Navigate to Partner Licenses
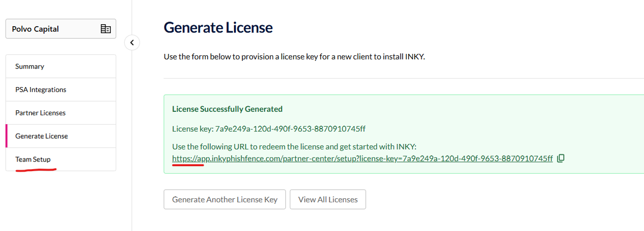The width and height of the screenshot is (644, 231). 40,113
